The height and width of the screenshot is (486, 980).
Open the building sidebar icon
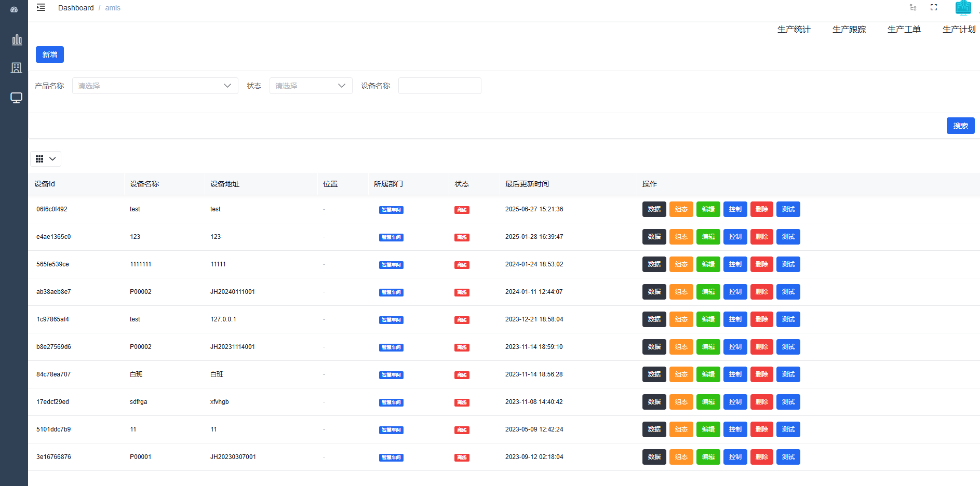point(17,68)
